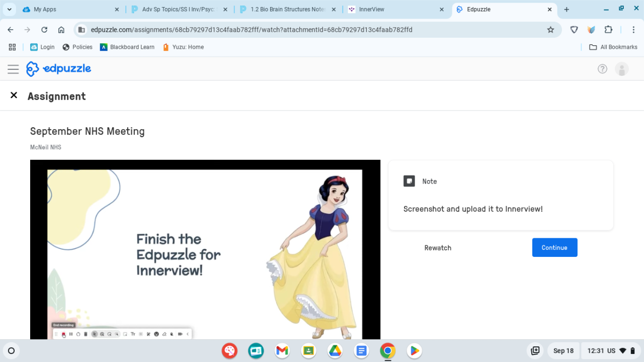This screenshot has width=644, height=362.
Task: Go forward in browser history
Action: [x=27, y=30]
